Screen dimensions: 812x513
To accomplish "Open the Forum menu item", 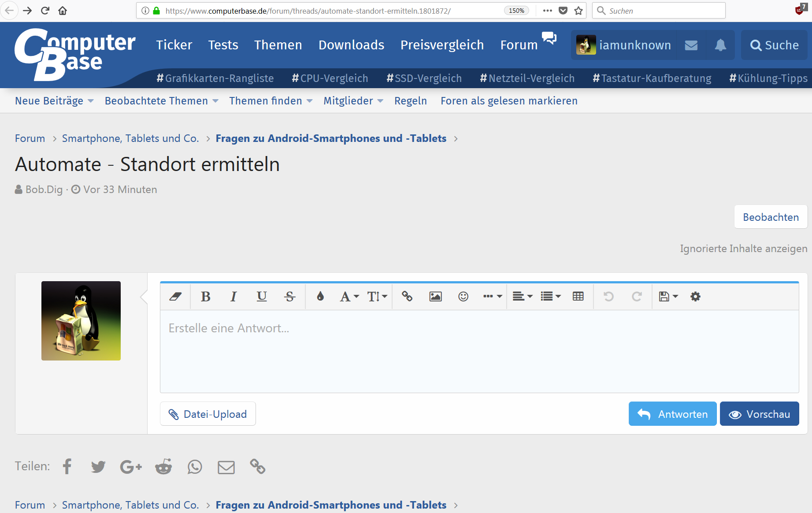I will pyautogui.click(x=519, y=45).
